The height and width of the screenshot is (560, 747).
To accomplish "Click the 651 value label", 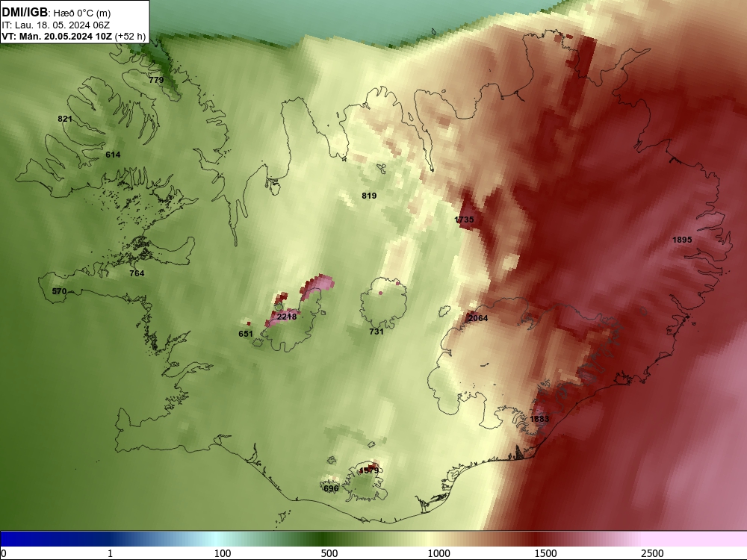I will coord(246,334).
